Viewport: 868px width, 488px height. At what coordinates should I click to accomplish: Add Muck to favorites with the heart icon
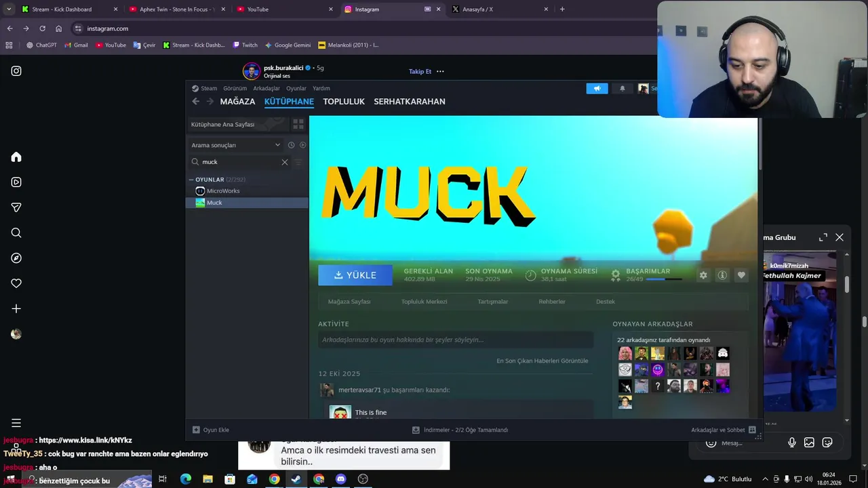741,275
